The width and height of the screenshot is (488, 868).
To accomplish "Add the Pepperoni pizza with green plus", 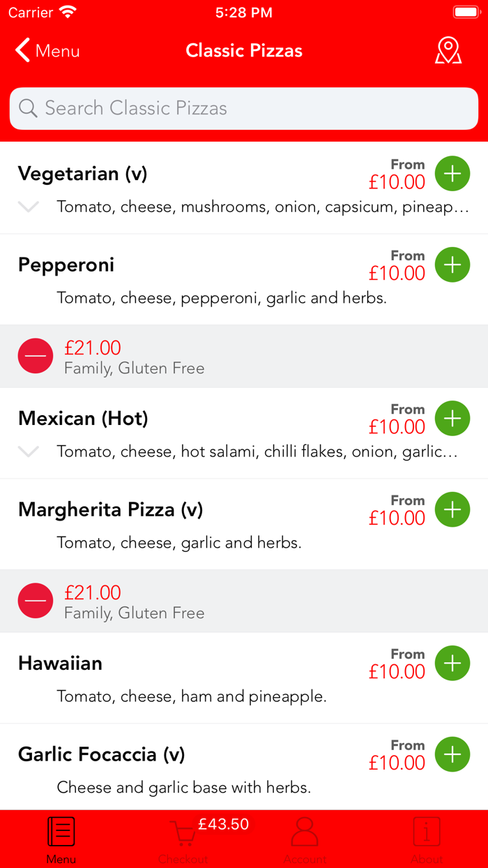I will (452, 264).
